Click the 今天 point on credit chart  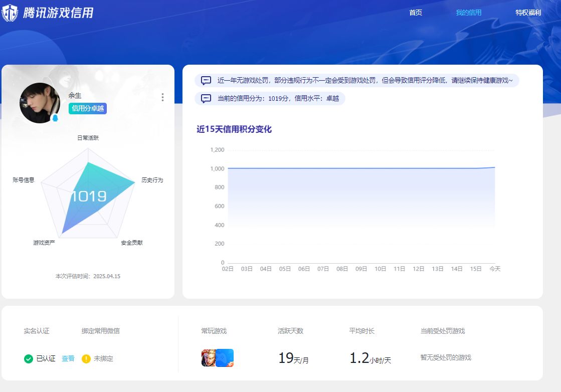[495, 167]
